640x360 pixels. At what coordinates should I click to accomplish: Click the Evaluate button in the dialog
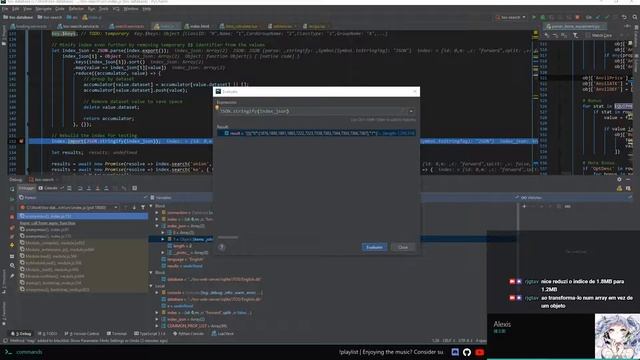(x=374, y=247)
